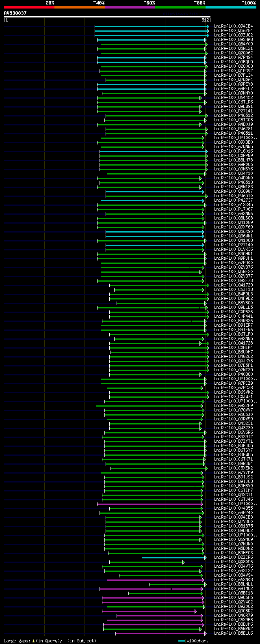Screen dimensions: 260x644
Task: Click the green alignment bar for UniRef100_B8LNL1
Action: (x=178, y=584)
